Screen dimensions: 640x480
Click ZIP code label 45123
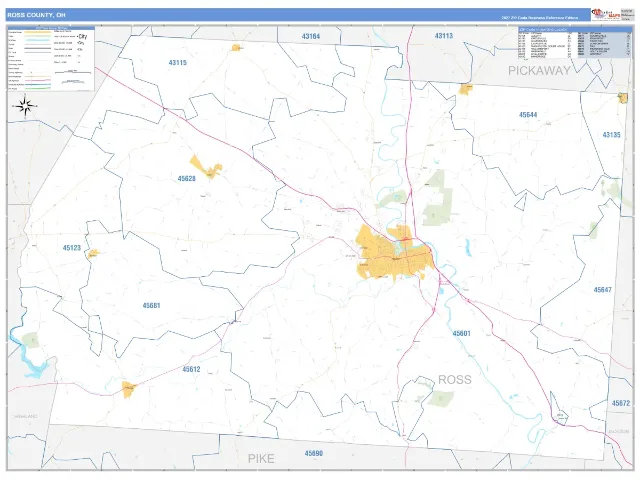[x=72, y=248]
